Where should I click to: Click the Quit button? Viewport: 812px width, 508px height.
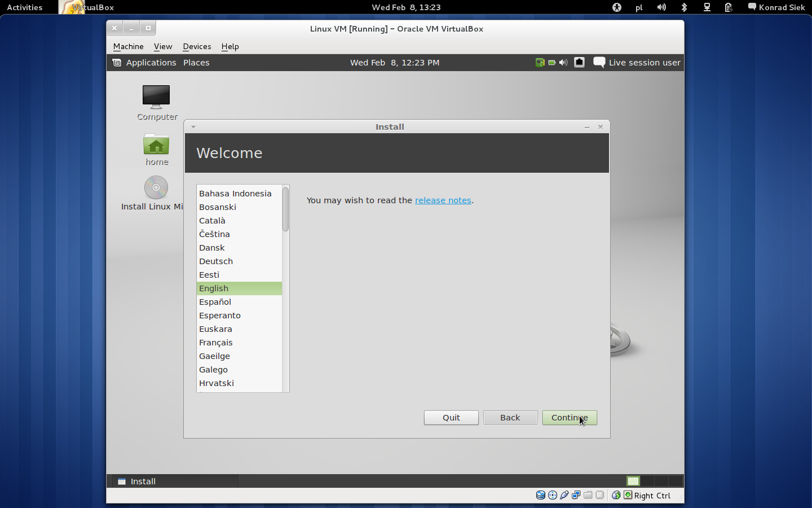451,418
